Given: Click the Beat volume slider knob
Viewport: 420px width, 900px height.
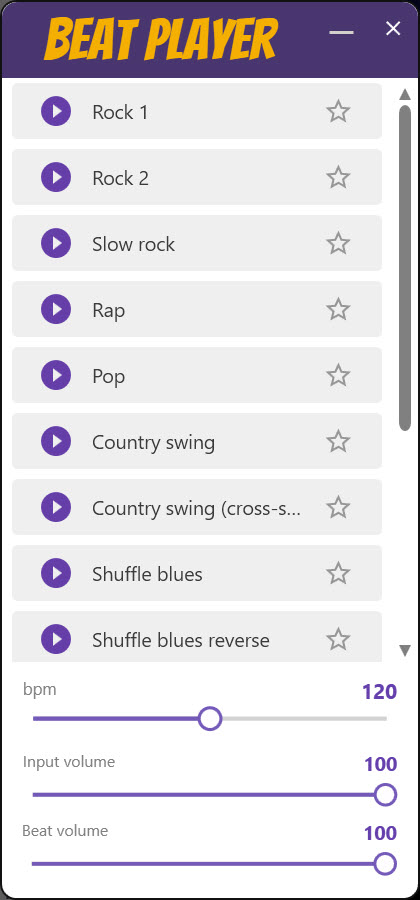Looking at the screenshot, I should (385, 863).
